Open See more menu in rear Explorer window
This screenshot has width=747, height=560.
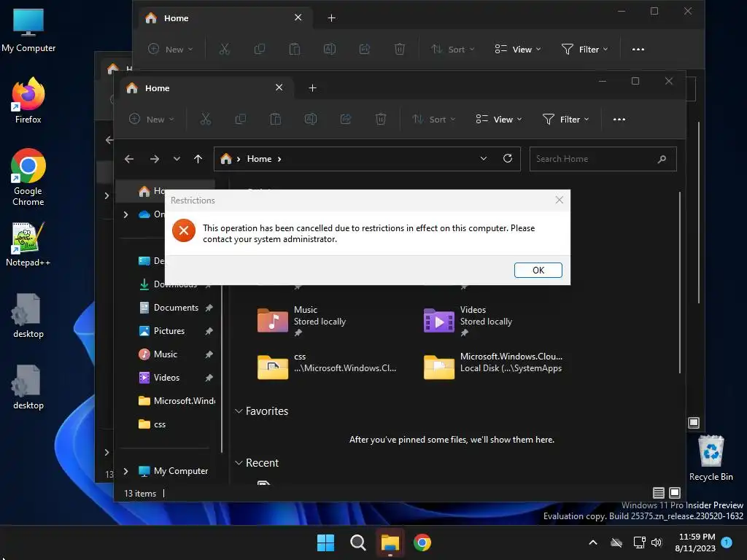pyautogui.click(x=638, y=49)
